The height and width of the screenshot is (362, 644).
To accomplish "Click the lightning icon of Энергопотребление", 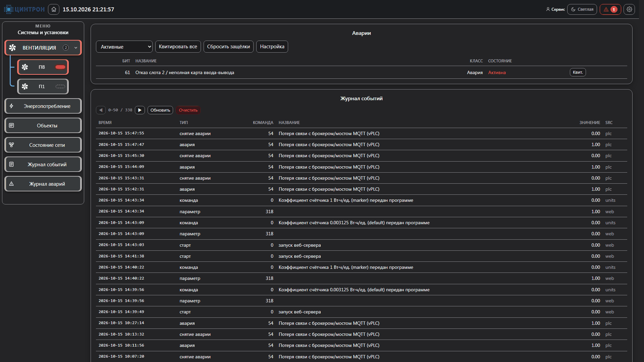I will coord(11,106).
